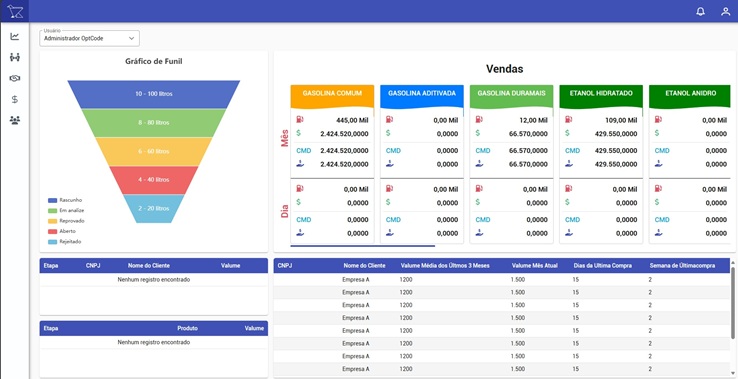Click the hand-coin icon in Gasolina Aditivada month

pyautogui.click(x=389, y=164)
